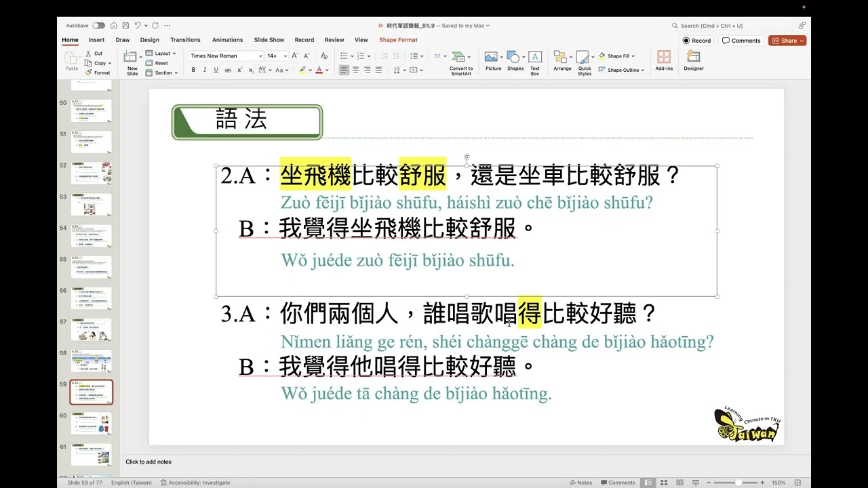The width and height of the screenshot is (868, 488).
Task: Click the Clear Formatting icon
Action: [324, 56]
